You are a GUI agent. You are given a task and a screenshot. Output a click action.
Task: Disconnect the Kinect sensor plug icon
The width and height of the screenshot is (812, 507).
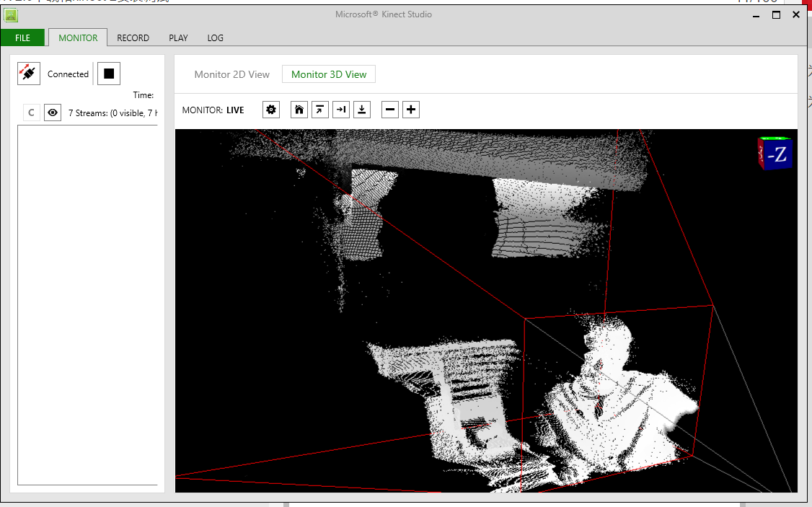(28, 73)
